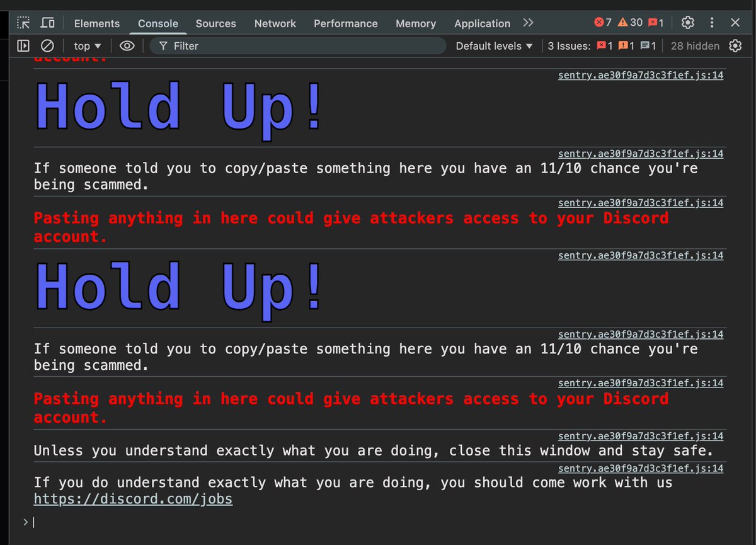
Task: Open the Default levels dropdown
Action: [x=495, y=46]
